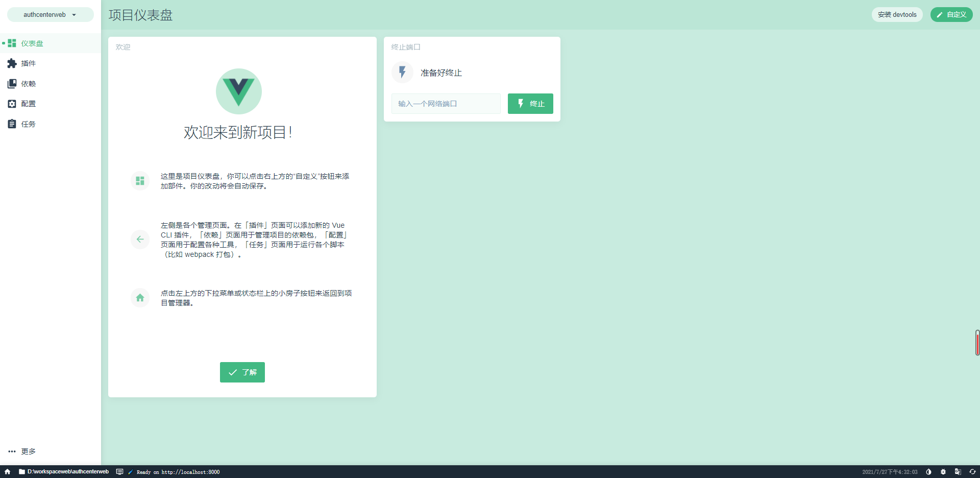Click the left arrow icon in welcome tips
980x478 pixels.
pos(140,239)
